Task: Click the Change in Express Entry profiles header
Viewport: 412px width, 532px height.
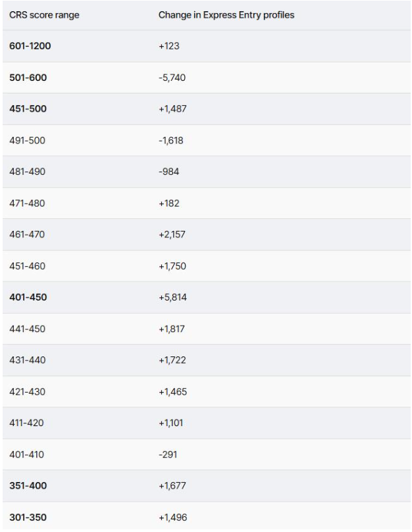Action: point(226,15)
